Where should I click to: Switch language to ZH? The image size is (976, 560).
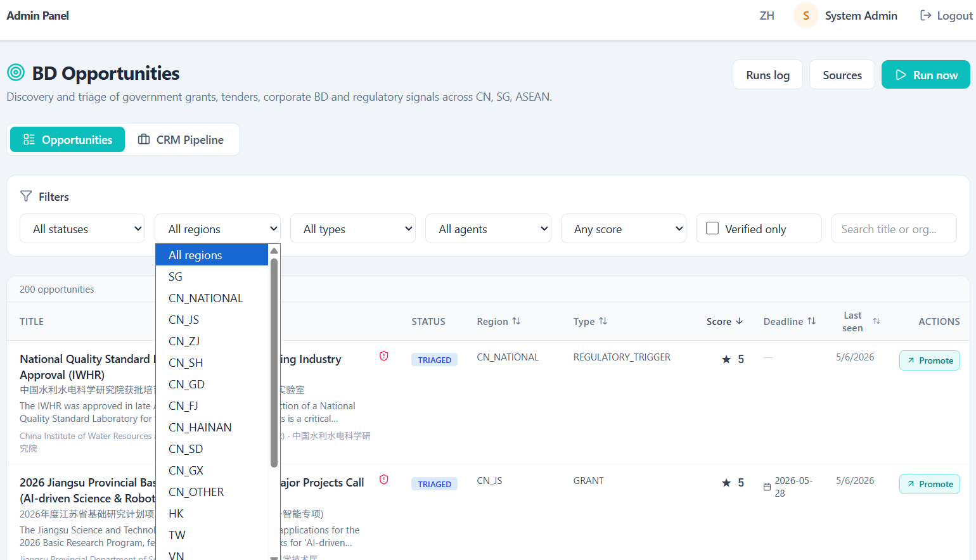click(767, 16)
